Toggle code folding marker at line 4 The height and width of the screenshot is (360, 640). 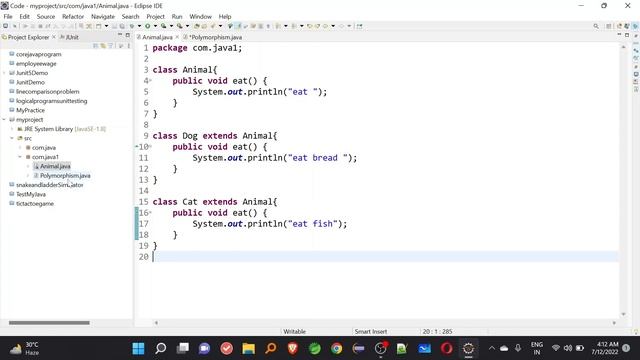[x=150, y=81]
